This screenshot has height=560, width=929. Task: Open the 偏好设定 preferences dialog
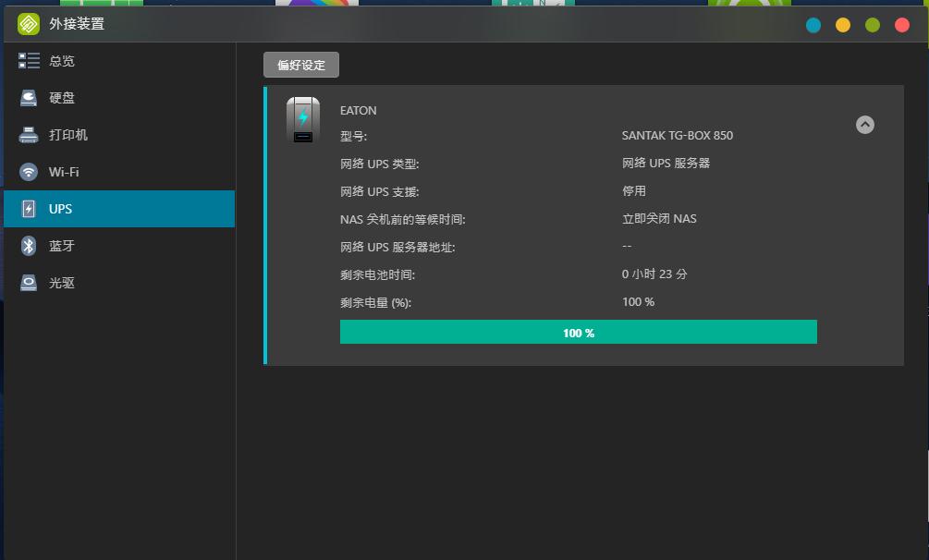300,65
